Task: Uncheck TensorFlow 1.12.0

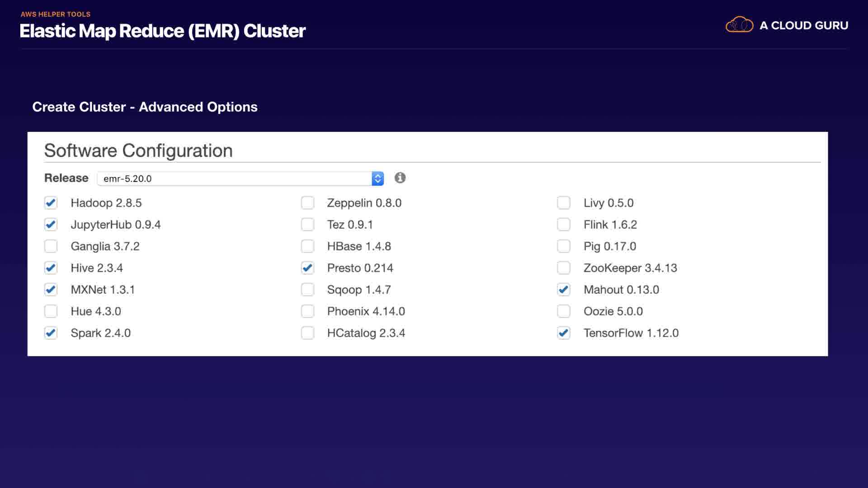Action: click(x=564, y=333)
